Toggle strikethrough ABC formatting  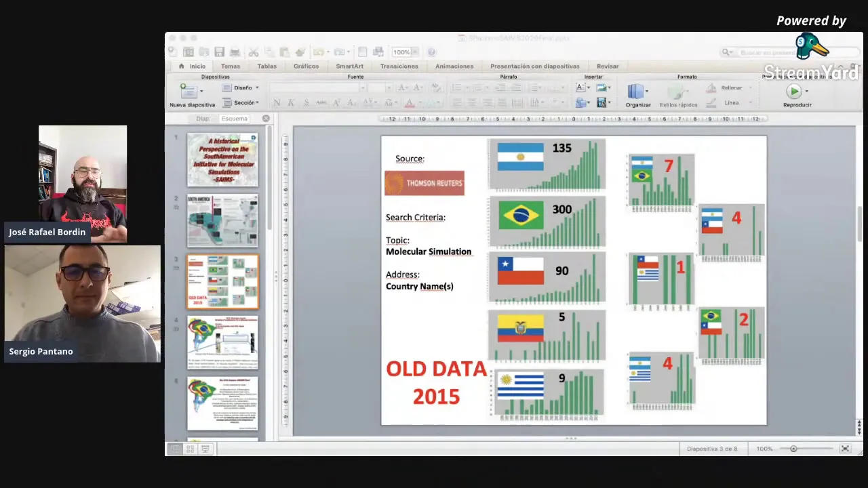coord(321,103)
